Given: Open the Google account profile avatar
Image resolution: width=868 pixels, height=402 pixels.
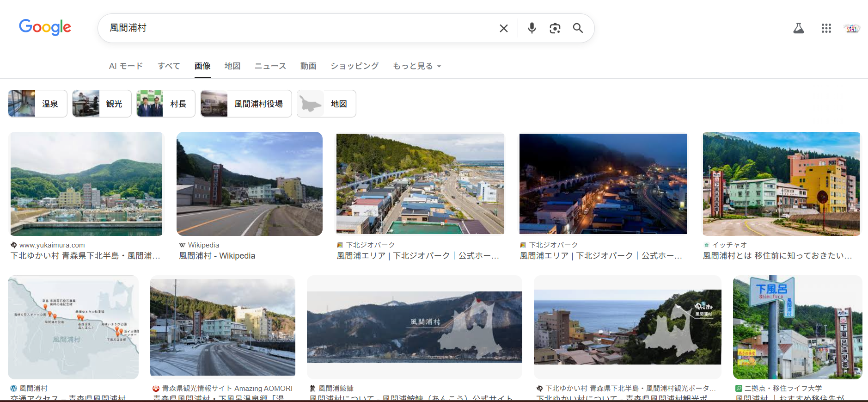Looking at the screenshot, I should tap(851, 29).
